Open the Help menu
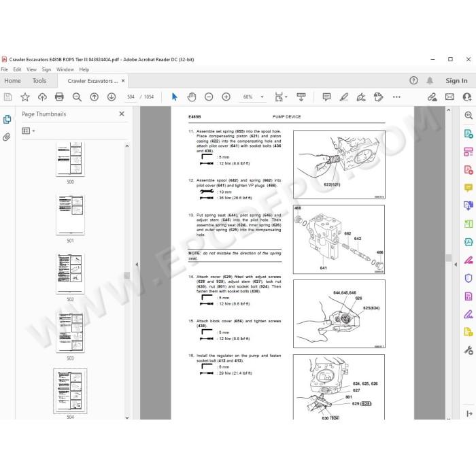Screen dimensions: 476x476 tap(84, 69)
